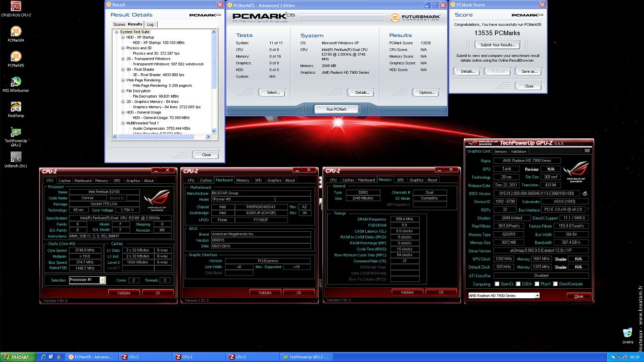Collapse the 3D - Pixel Shader node

tap(123, 69)
